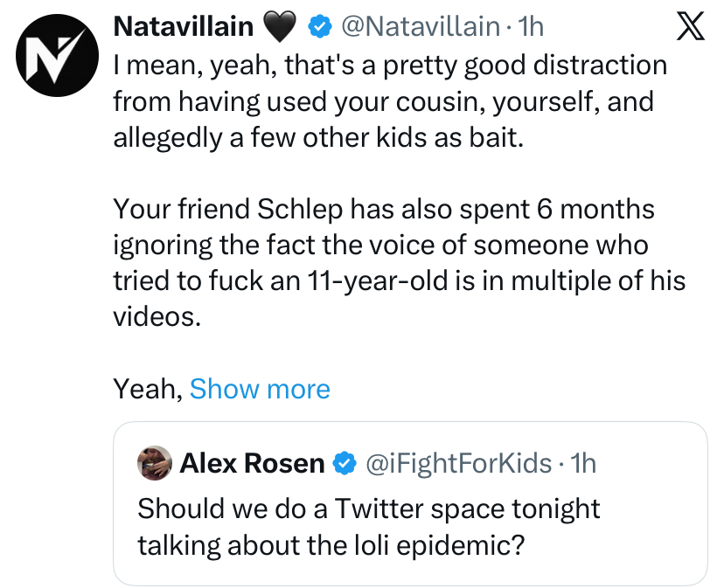Click Alex Rosen's blue verified checkmark
Viewport: 724px width, 588px height.
point(345,463)
